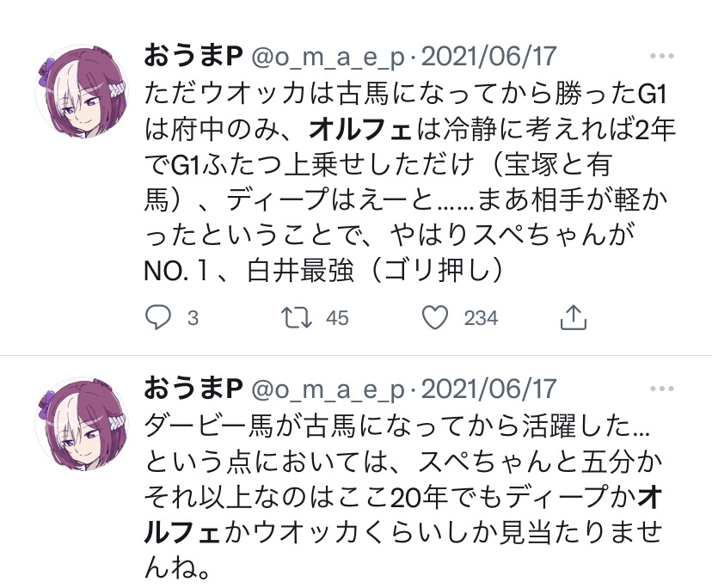This screenshot has height=588, width=712.
Task: Open the second tweet's three-dot more menu
Action: coord(661,389)
